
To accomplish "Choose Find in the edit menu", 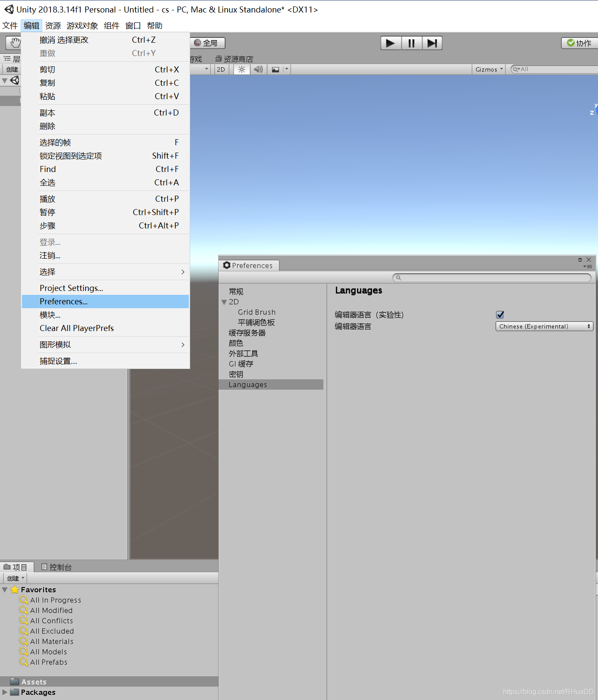I will (105, 169).
